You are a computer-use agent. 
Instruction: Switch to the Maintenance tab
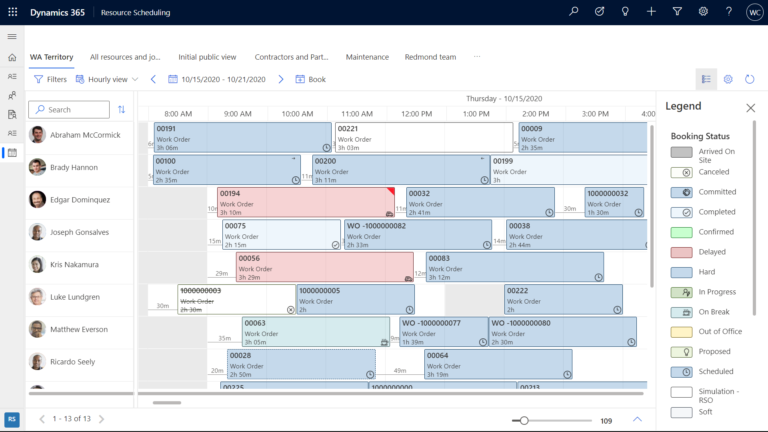click(367, 57)
